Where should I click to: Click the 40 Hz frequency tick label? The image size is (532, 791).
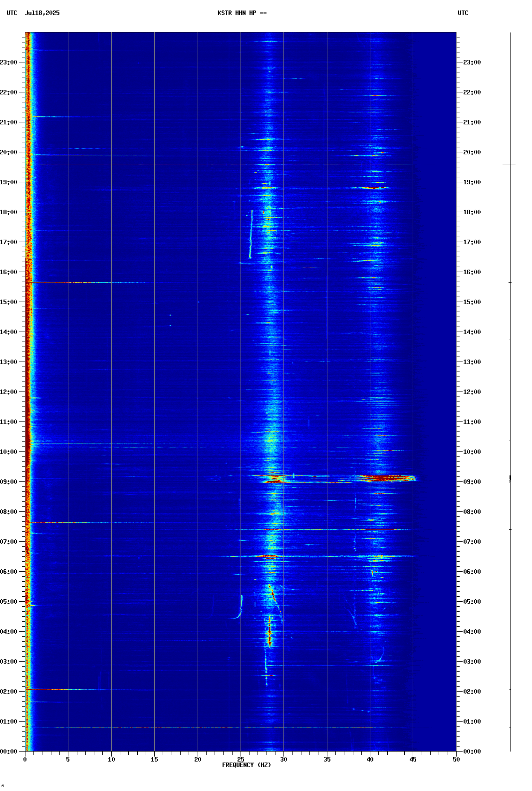370,760
